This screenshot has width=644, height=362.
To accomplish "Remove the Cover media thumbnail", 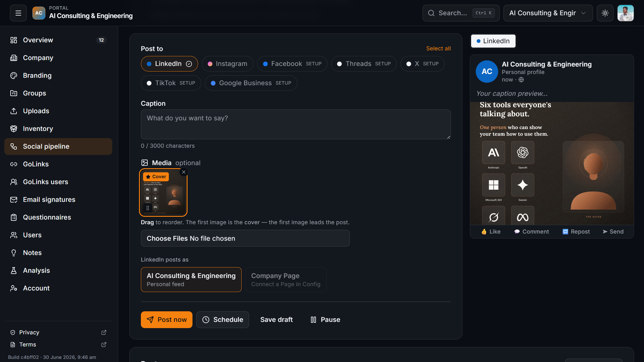I will (184, 172).
